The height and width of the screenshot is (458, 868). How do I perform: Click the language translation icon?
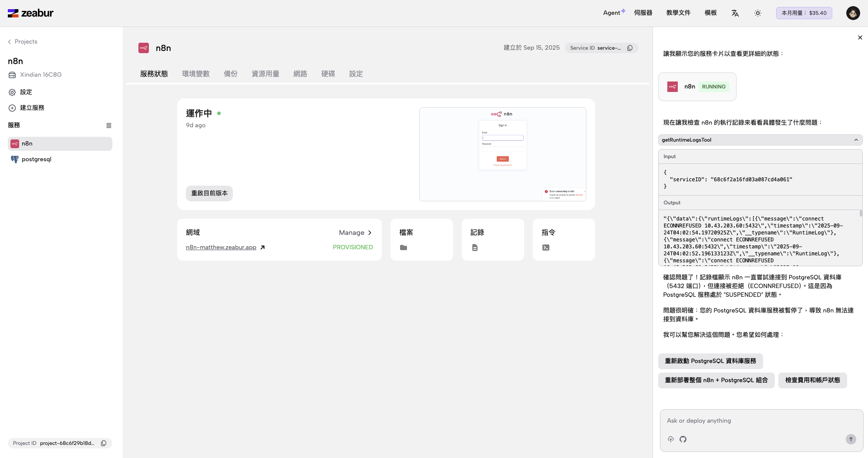735,13
